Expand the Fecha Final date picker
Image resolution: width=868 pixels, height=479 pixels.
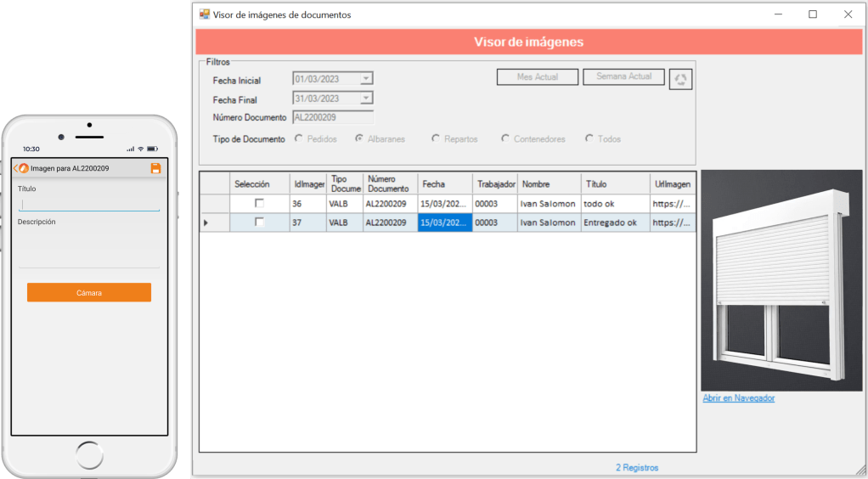point(366,99)
